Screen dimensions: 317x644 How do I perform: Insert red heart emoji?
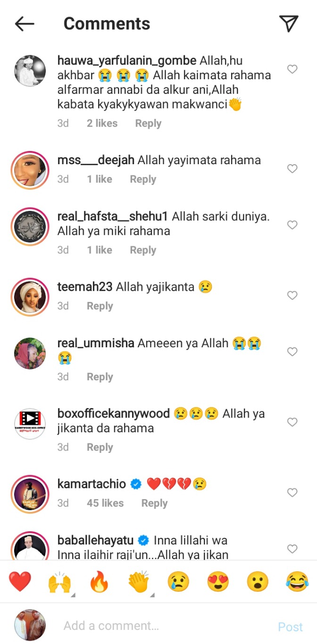tap(20, 582)
